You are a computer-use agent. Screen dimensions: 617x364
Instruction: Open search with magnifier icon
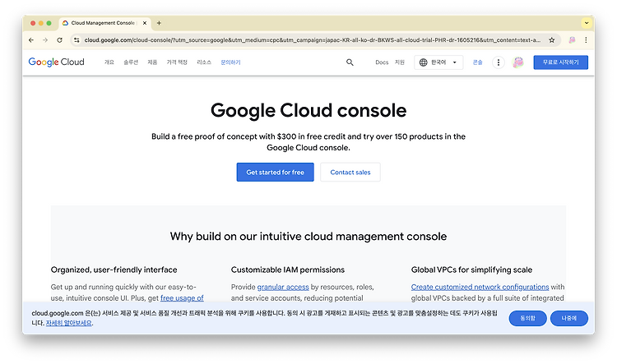tap(350, 62)
